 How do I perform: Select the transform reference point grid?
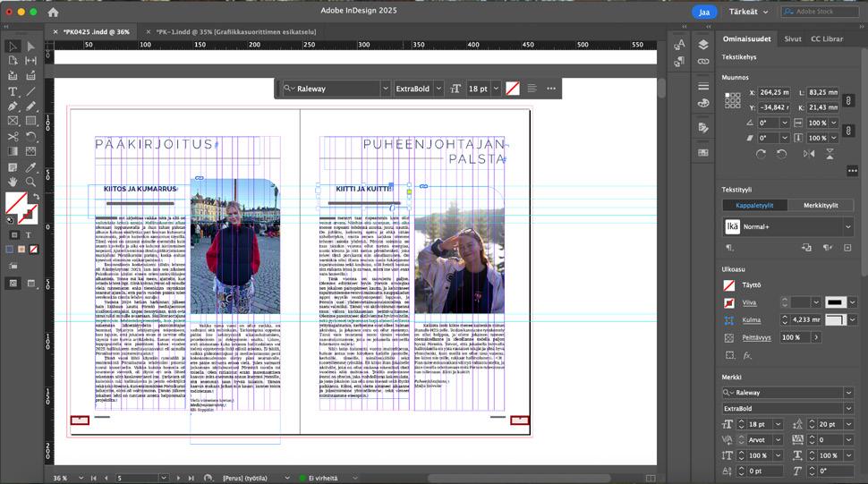(731, 99)
